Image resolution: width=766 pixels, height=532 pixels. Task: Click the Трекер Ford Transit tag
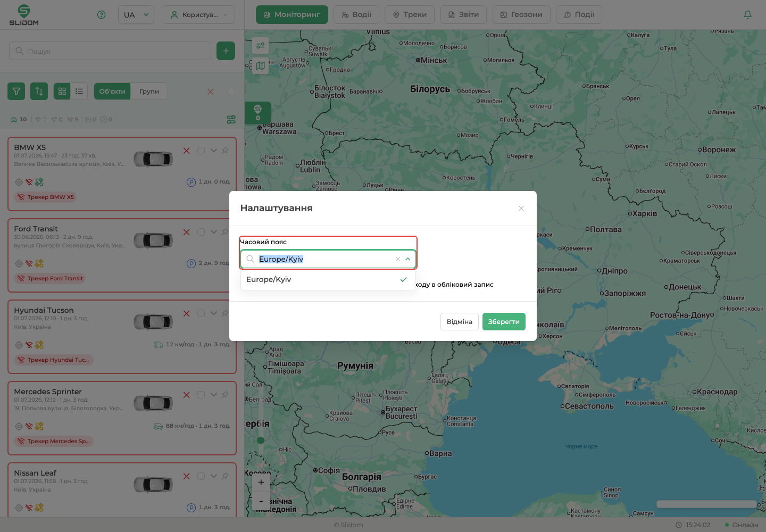point(50,278)
